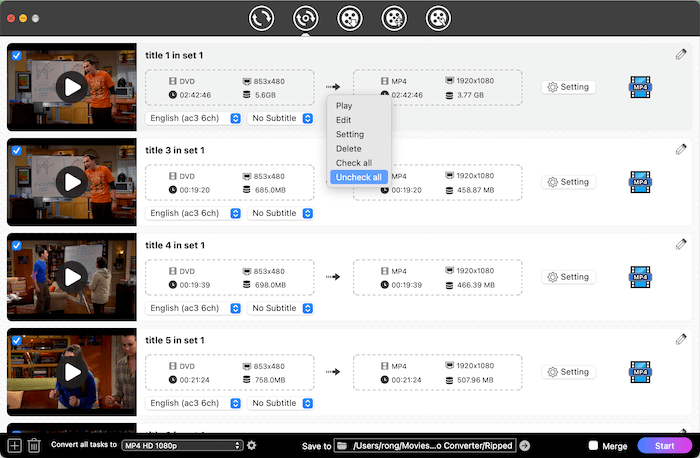The width and height of the screenshot is (700, 458).
Task: Click the MP4 format icon for title 3
Action: click(640, 182)
